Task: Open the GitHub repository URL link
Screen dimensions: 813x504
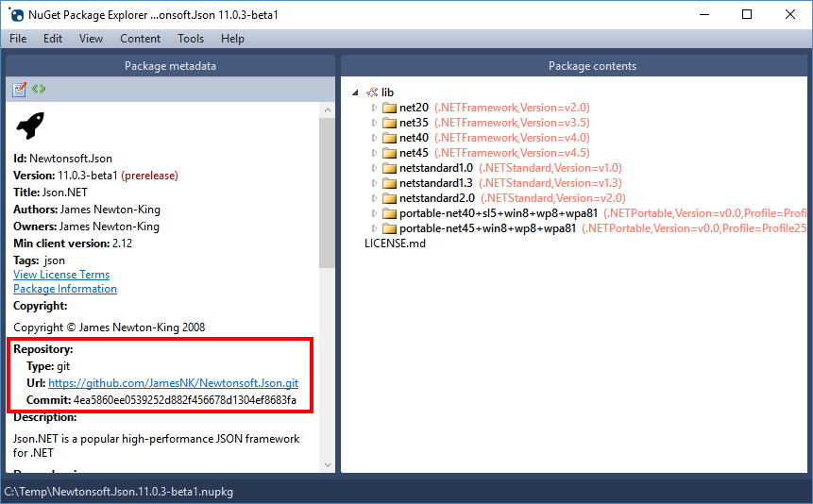Action: [173, 383]
